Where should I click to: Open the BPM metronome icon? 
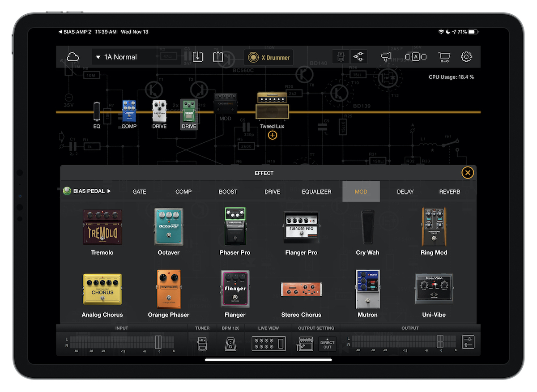click(231, 343)
